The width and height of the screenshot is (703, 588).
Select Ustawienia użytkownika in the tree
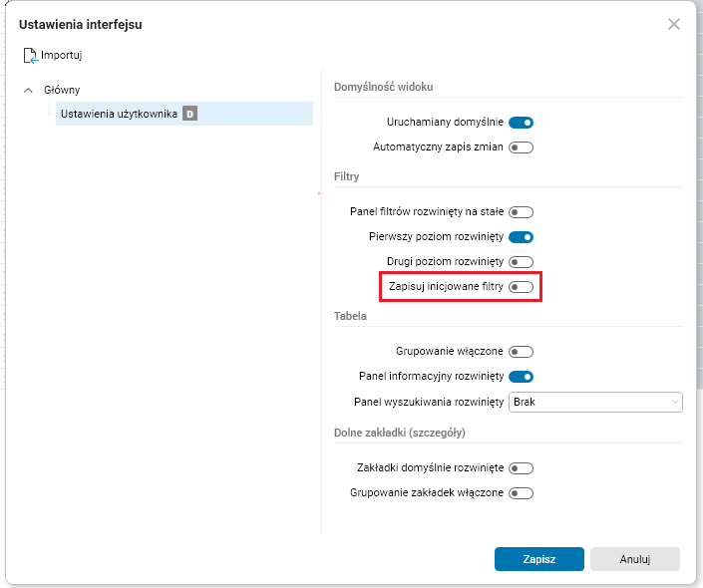[x=119, y=114]
